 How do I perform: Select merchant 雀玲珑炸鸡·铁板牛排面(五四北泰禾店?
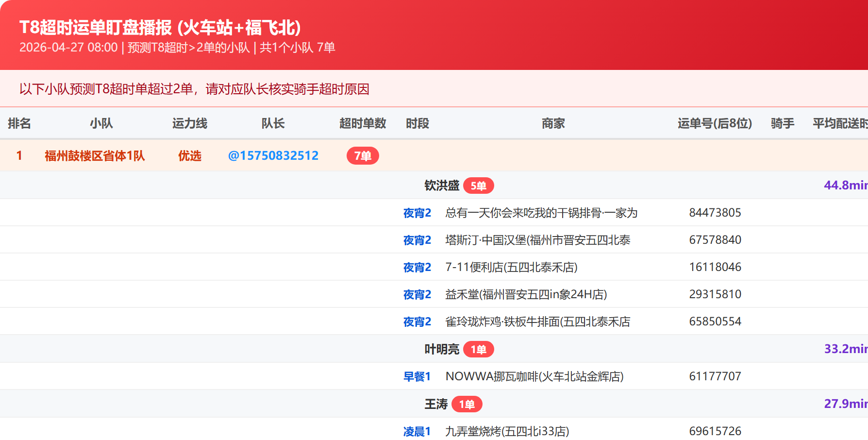click(x=538, y=322)
